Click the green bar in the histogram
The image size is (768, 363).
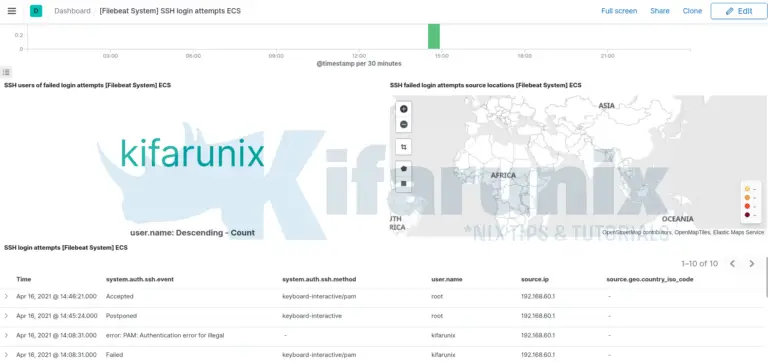tap(433, 36)
